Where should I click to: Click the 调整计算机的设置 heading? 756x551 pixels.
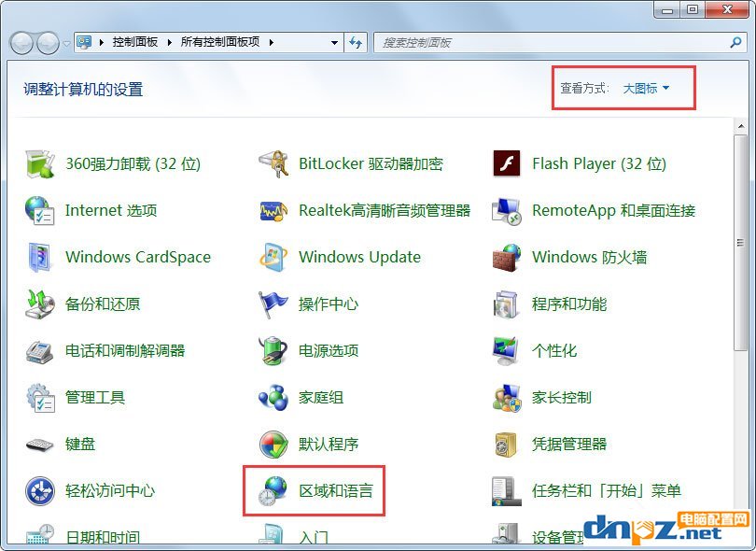coord(83,90)
